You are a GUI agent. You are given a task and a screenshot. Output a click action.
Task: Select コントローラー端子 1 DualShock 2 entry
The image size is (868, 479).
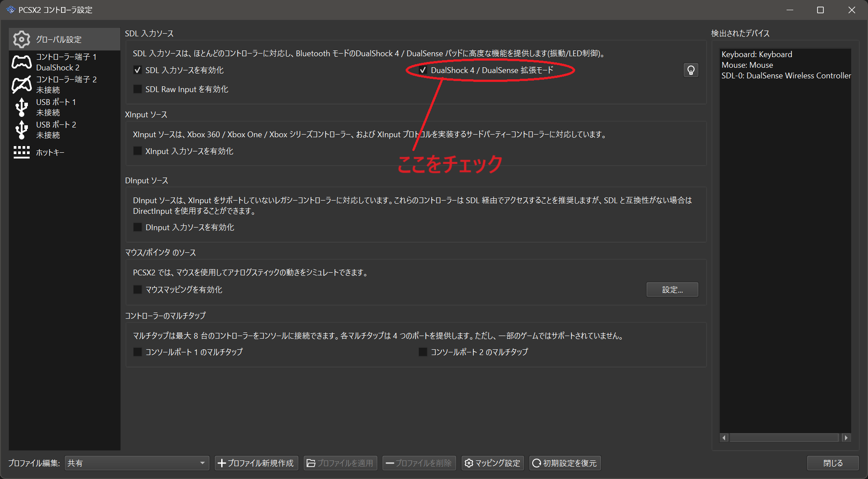(x=65, y=62)
